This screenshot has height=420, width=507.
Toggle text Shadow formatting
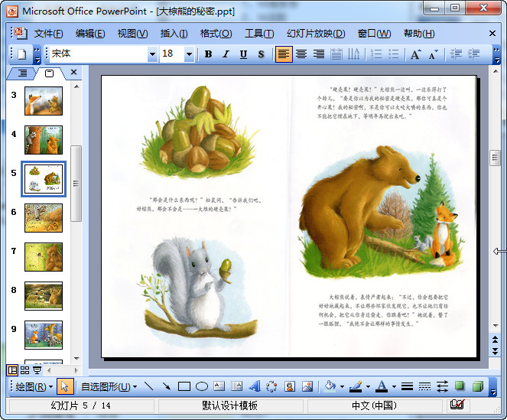point(261,54)
